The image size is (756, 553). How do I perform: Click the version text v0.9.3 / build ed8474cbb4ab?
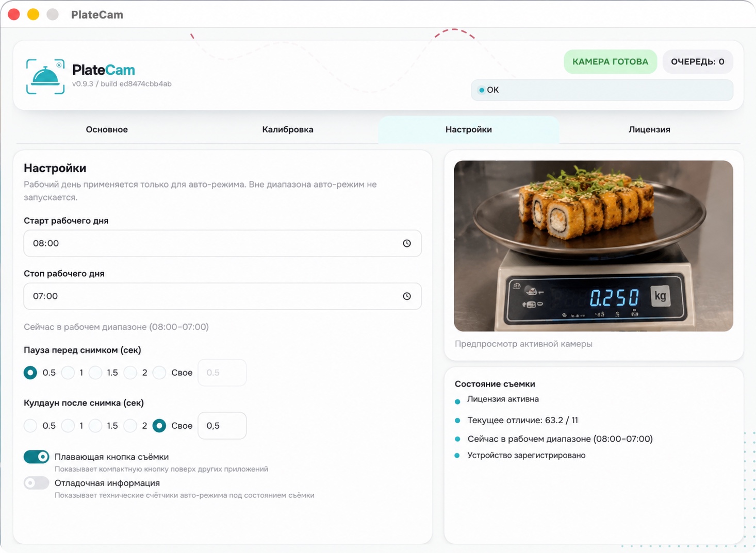[x=122, y=84]
